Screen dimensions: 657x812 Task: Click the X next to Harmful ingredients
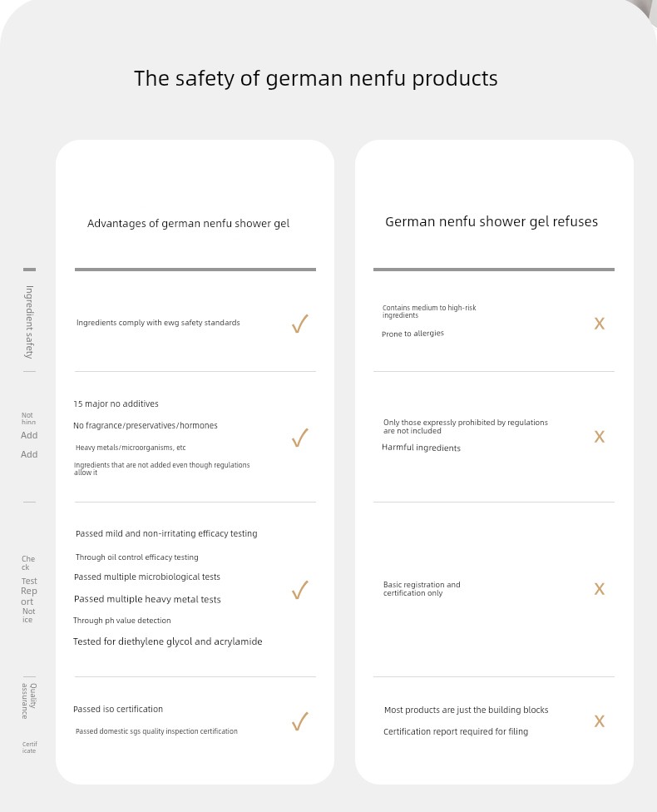pyautogui.click(x=600, y=437)
